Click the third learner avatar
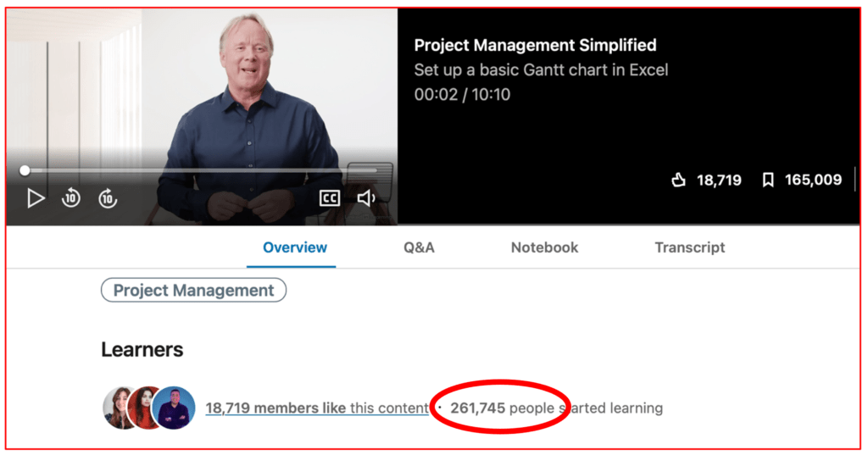868x461 pixels. (x=175, y=408)
